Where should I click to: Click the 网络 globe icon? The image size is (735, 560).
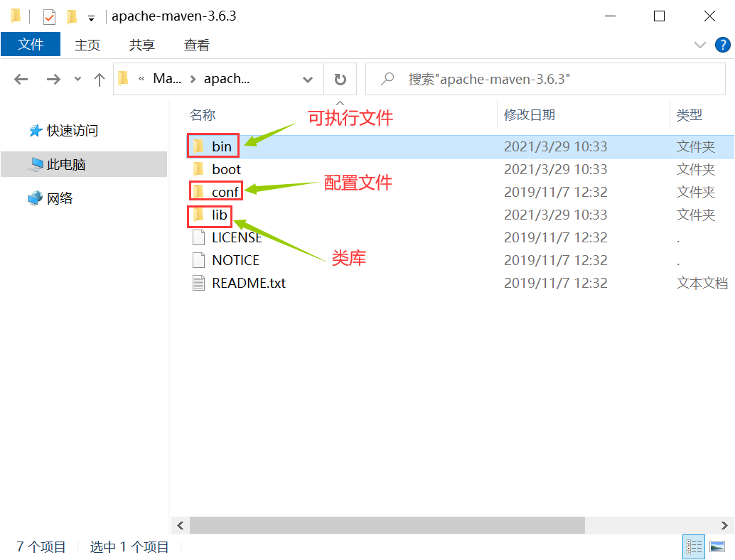coord(35,198)
